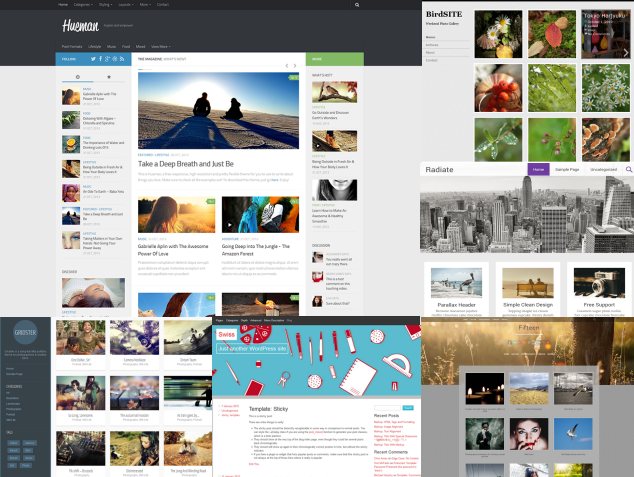Go to next slide in Hueman magazine slider
The height and width of the screenshot is (477, 634).
[x=295, y=65]
